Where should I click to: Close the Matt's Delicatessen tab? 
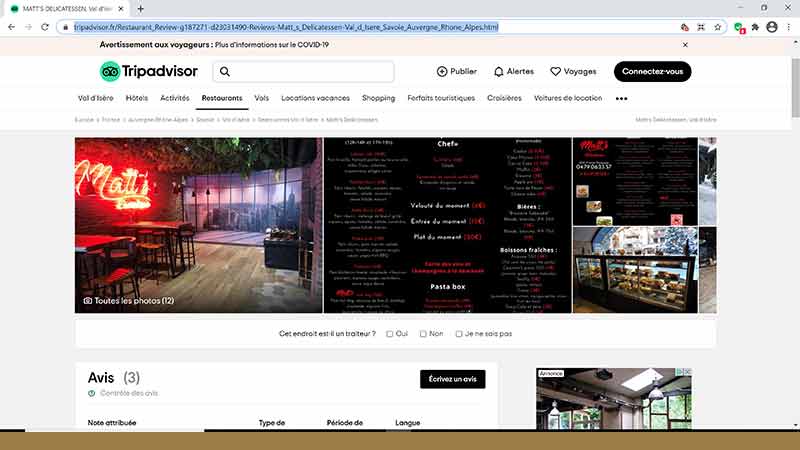pos(121,9)
